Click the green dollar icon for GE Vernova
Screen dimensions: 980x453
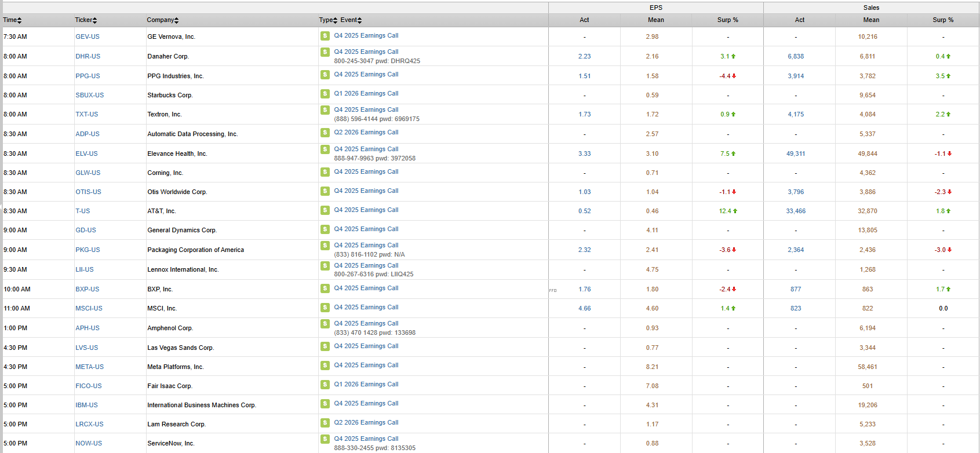[325, 36]
